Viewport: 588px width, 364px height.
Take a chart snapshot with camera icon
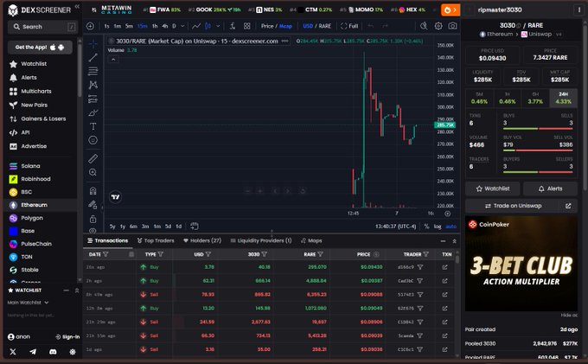click(452, 26)
